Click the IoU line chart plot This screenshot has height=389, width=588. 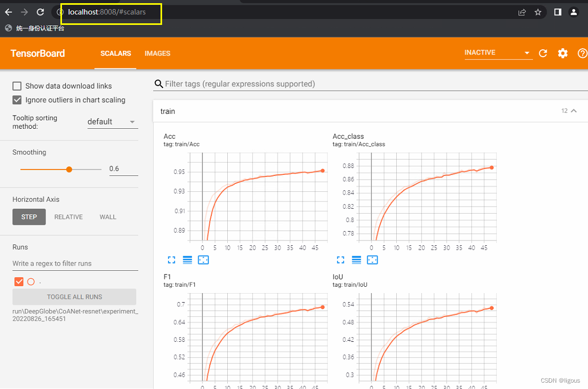[427, 337]
